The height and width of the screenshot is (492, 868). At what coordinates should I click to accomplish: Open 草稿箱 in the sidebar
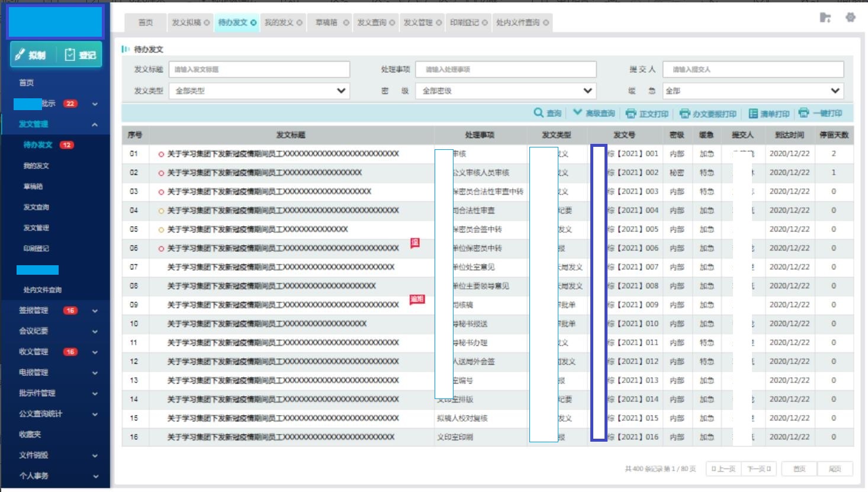(x=33, y=186)
